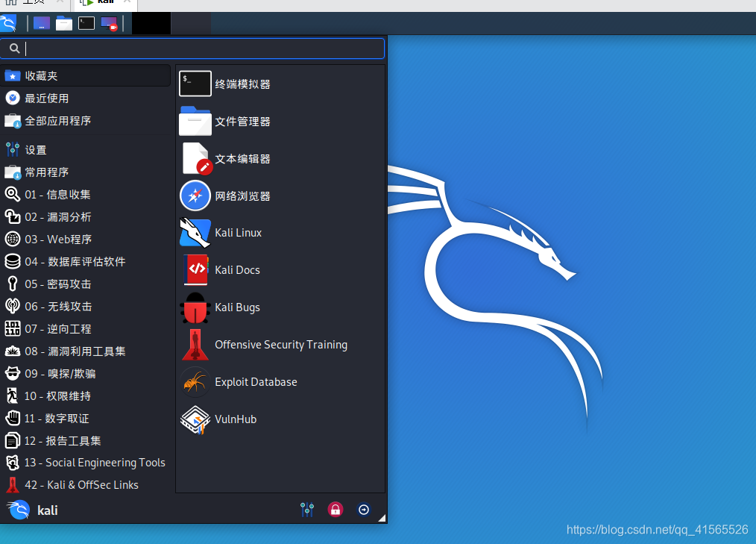The image size is (756, 544).
Task: Select the 收藏夹 favorites category
Action: tap(85, 76)
